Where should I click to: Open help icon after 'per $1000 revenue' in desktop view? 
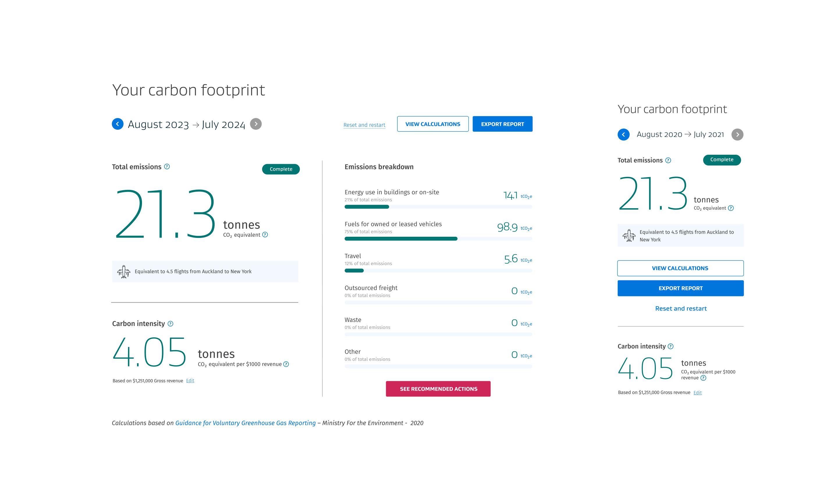[x=286, y=364]
